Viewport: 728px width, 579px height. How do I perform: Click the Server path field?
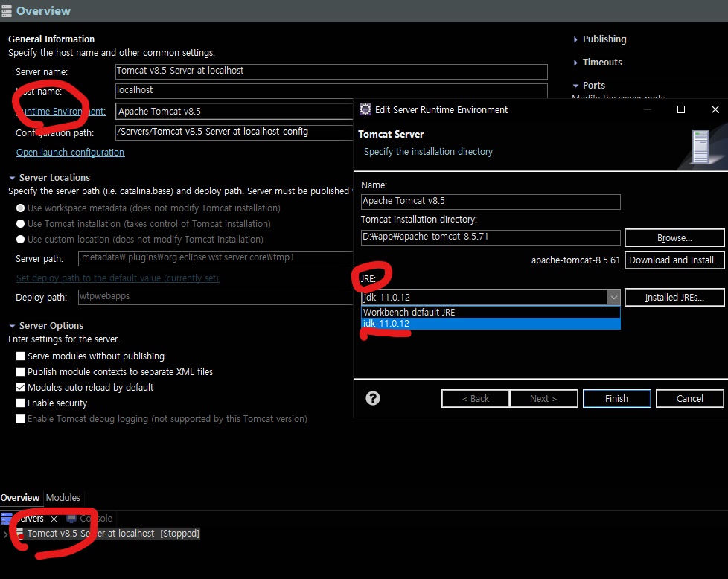click(x=215, y=258)
